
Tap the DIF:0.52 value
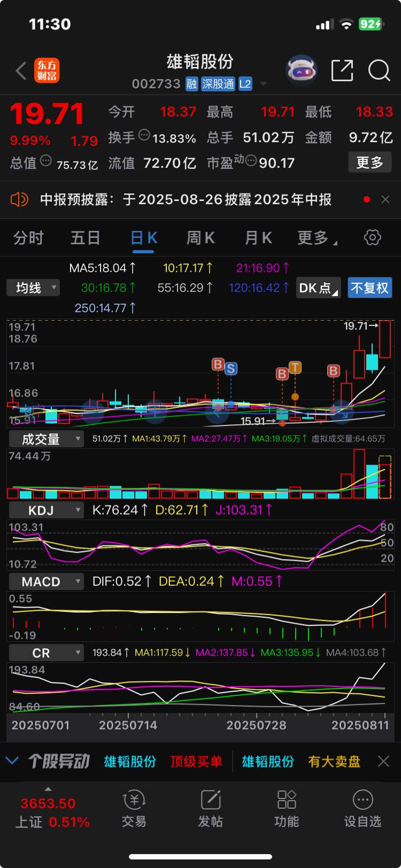click(x=122, y=581)
